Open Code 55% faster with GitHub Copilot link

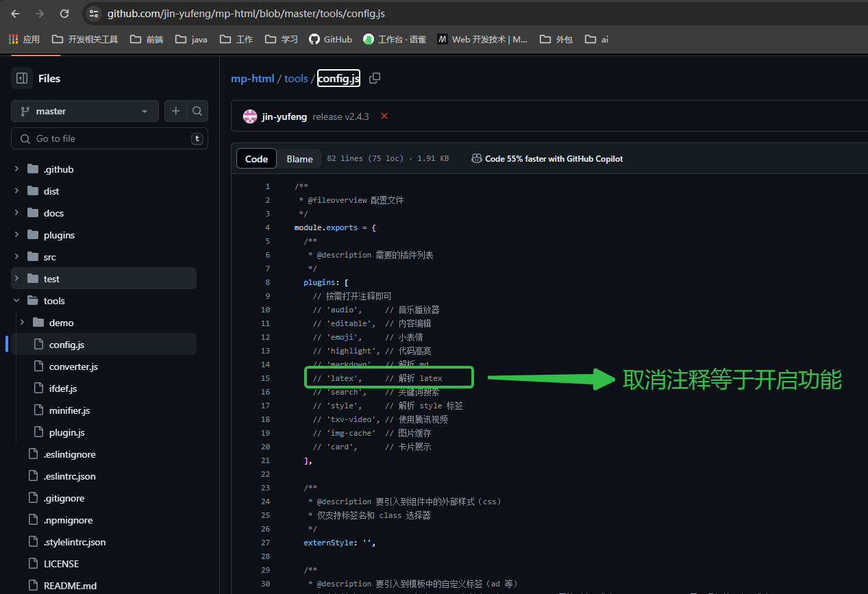(554, 158)
